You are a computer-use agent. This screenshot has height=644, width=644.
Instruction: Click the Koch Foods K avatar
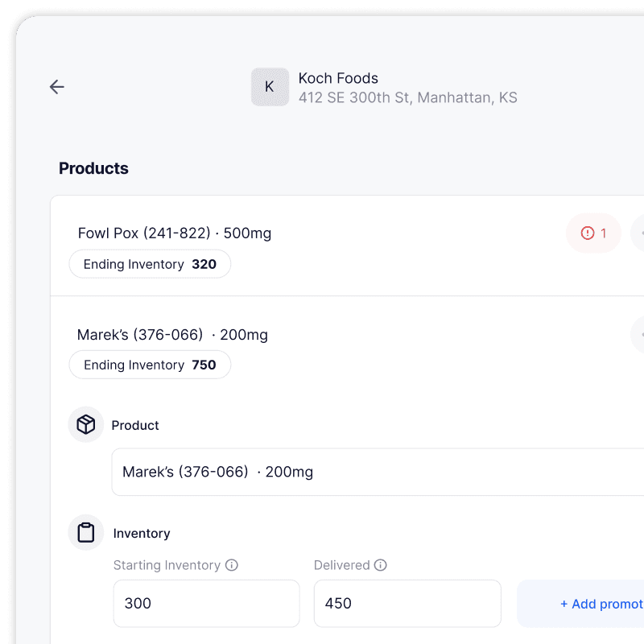[x=270, y=87]
